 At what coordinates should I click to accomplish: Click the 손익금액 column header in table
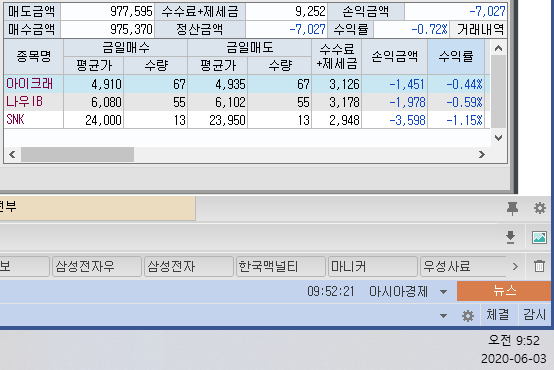[x=395, y=56]
